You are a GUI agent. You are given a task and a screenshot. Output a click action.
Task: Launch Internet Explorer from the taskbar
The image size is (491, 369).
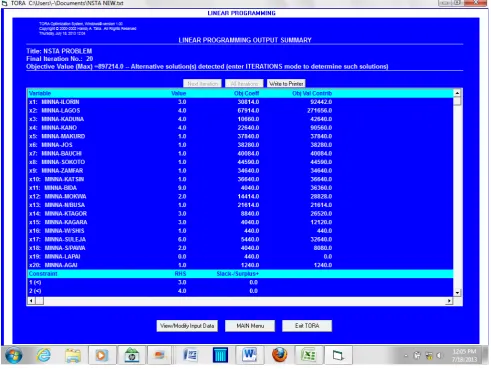point(44,355)
